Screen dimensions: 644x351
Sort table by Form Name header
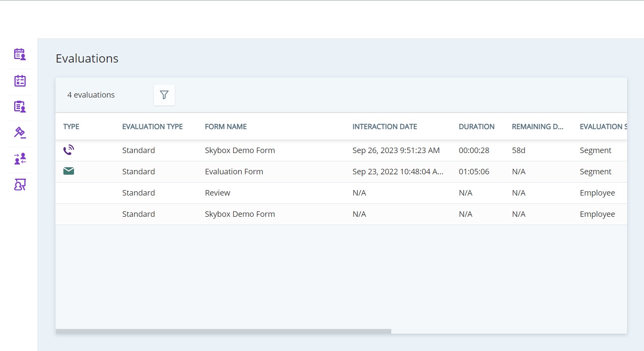[x=226, y=127]
